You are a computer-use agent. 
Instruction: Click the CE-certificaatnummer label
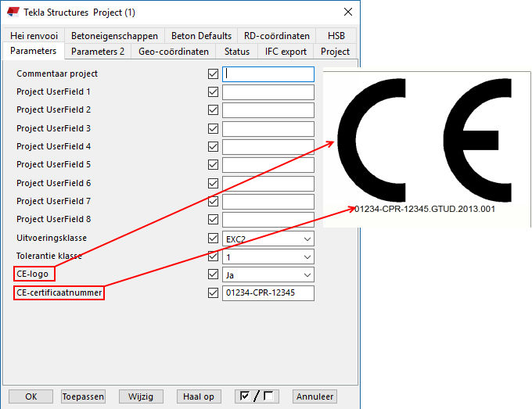tap(59, 292)
